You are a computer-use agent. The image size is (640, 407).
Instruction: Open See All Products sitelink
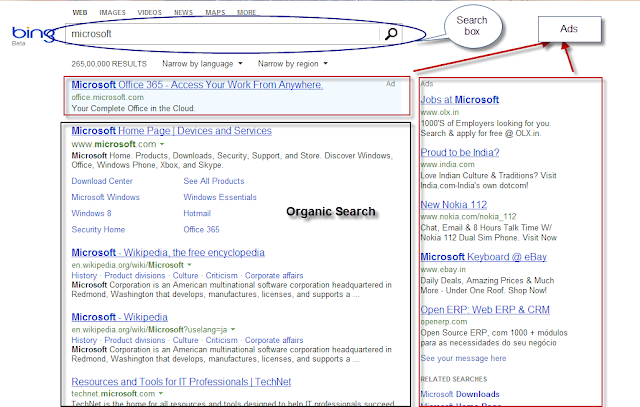214,181
